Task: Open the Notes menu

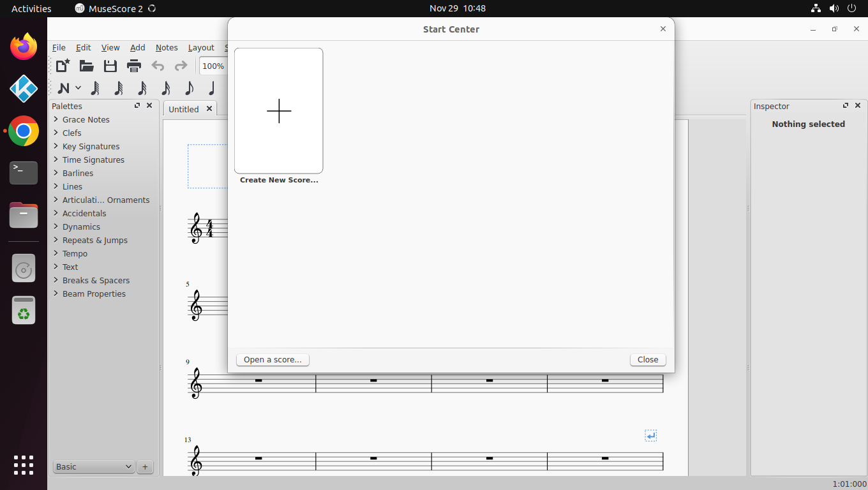Action: coord(167,47)
